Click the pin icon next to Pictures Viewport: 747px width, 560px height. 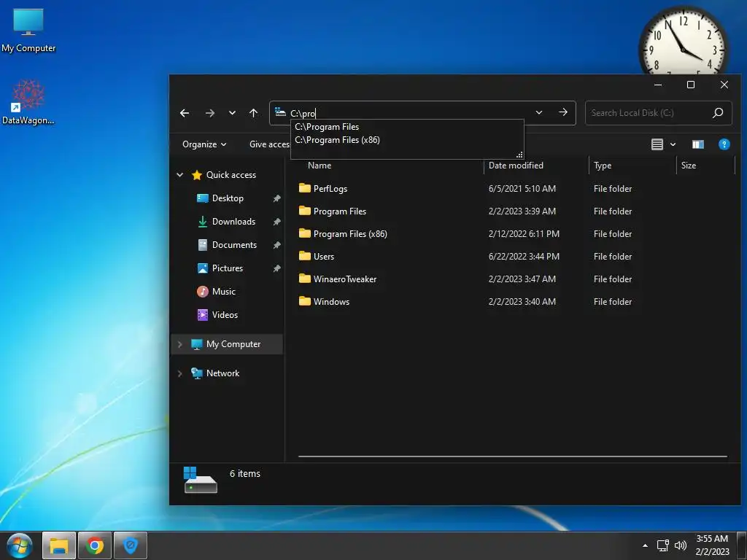point(276,268)
